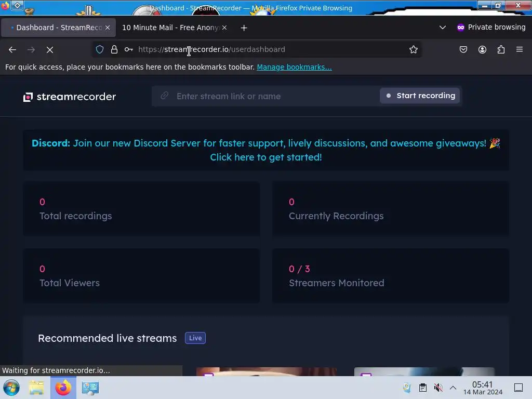Viewport: 532px width, 399px height.
Task: Close the Dashboard - StreamRecorder tab
Action: point(108,28)
